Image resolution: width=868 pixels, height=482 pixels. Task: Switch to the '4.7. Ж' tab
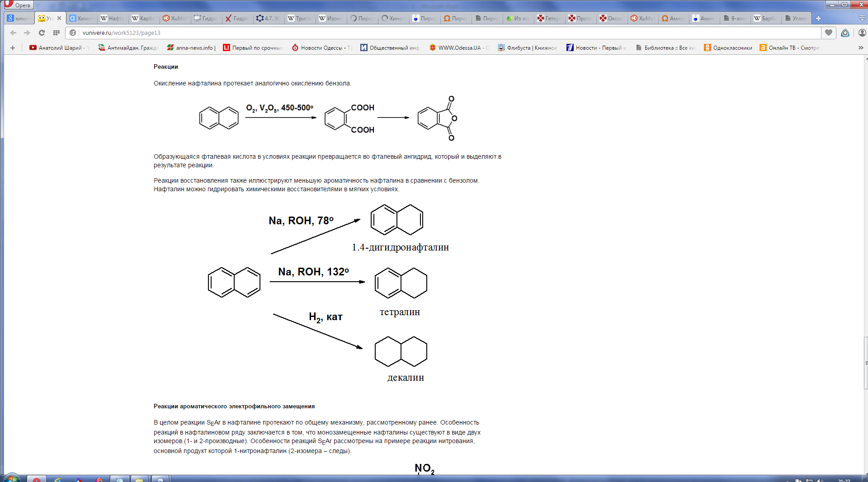coord(269,19)
